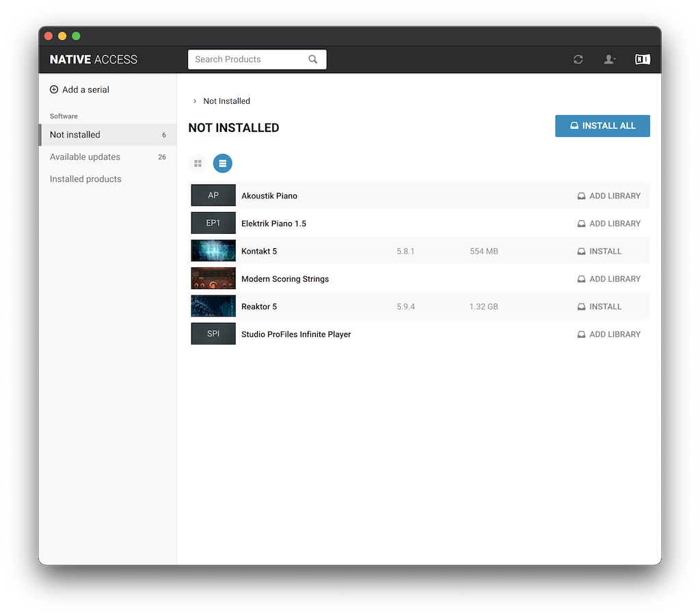Click the Kontakt 5 product thumbnail
Viewport: 700px width, 616px height.
(213, 251)
